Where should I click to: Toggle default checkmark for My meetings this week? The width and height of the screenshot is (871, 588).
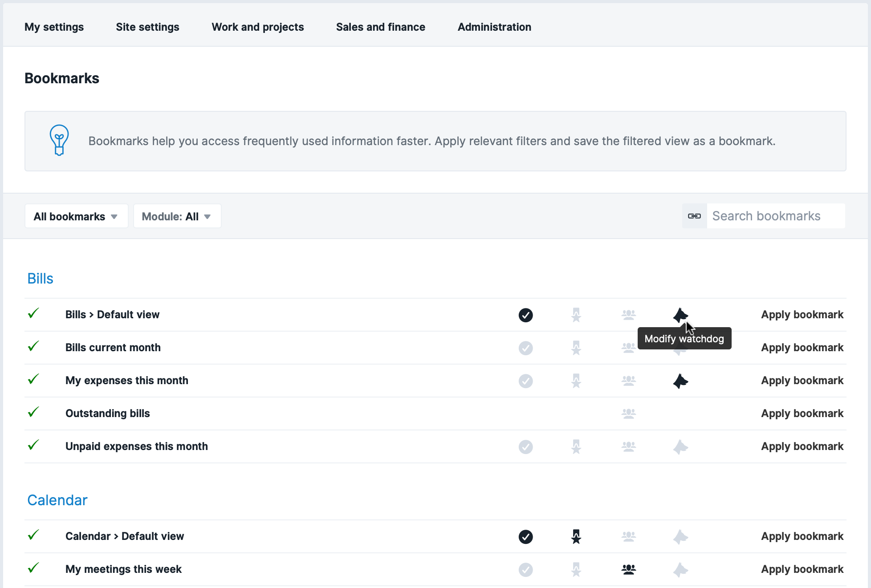[x=525, y=569]
